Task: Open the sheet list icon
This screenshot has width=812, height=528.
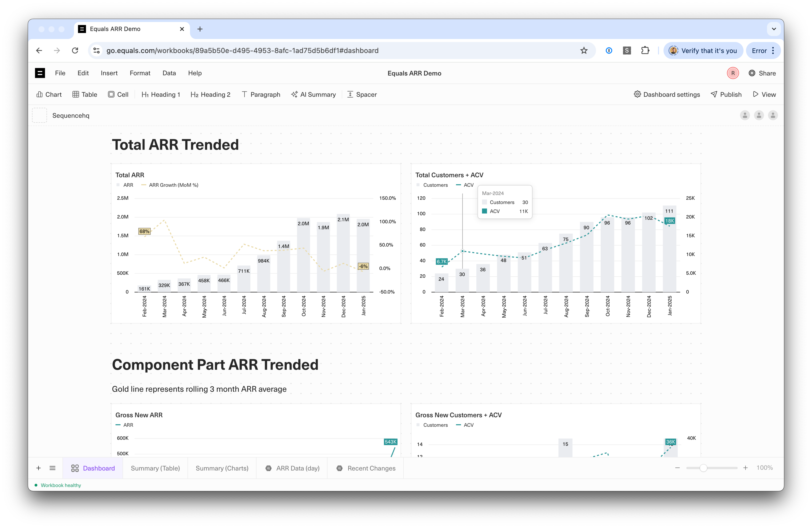Action: click(52, 468)
